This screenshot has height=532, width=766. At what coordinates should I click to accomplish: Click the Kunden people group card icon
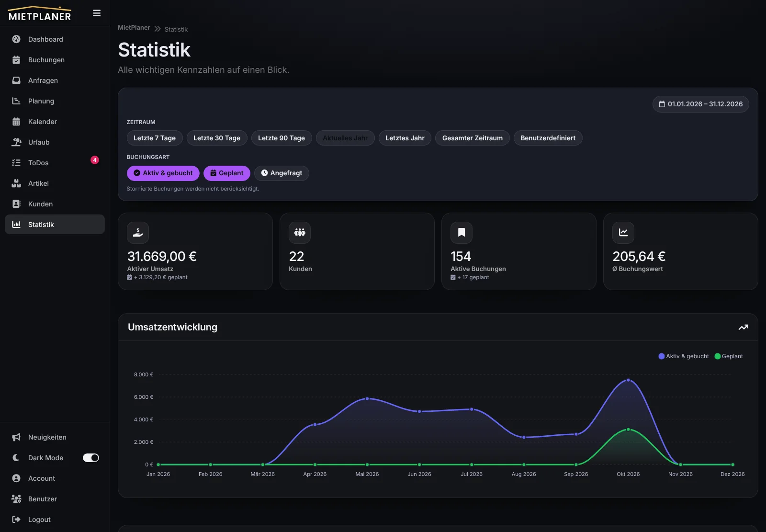300,233
